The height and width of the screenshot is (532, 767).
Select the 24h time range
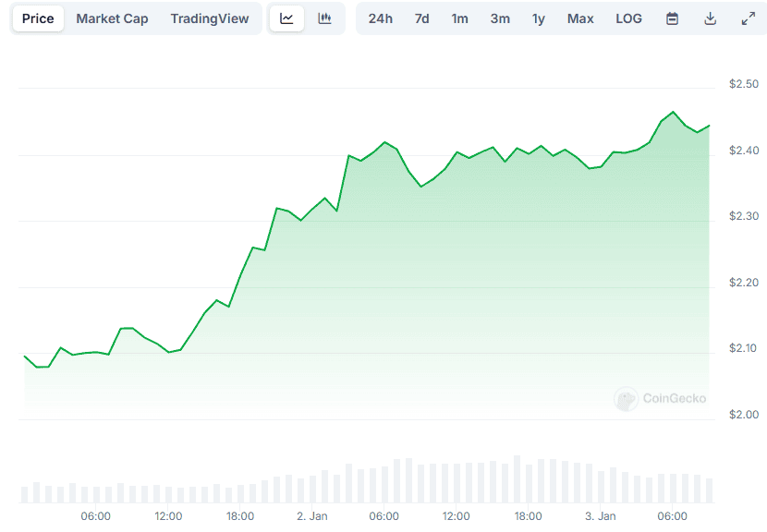[380, 18]
